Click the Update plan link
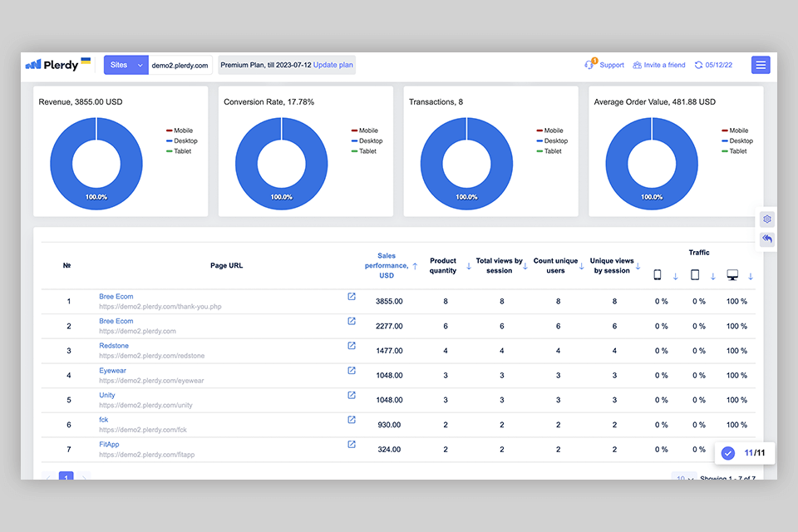 332,65
